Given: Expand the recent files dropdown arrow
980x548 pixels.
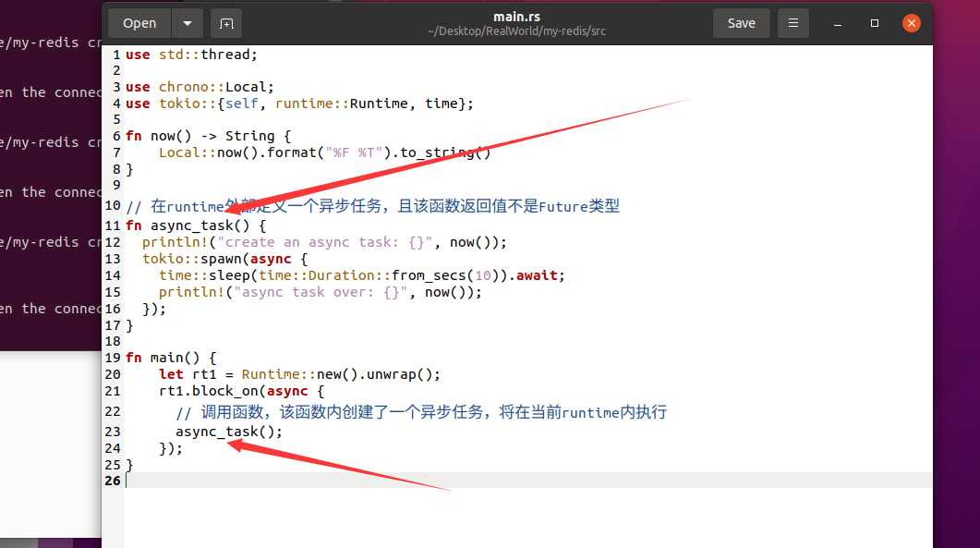Looking at the screenshot, I should [x=188, y=23].
